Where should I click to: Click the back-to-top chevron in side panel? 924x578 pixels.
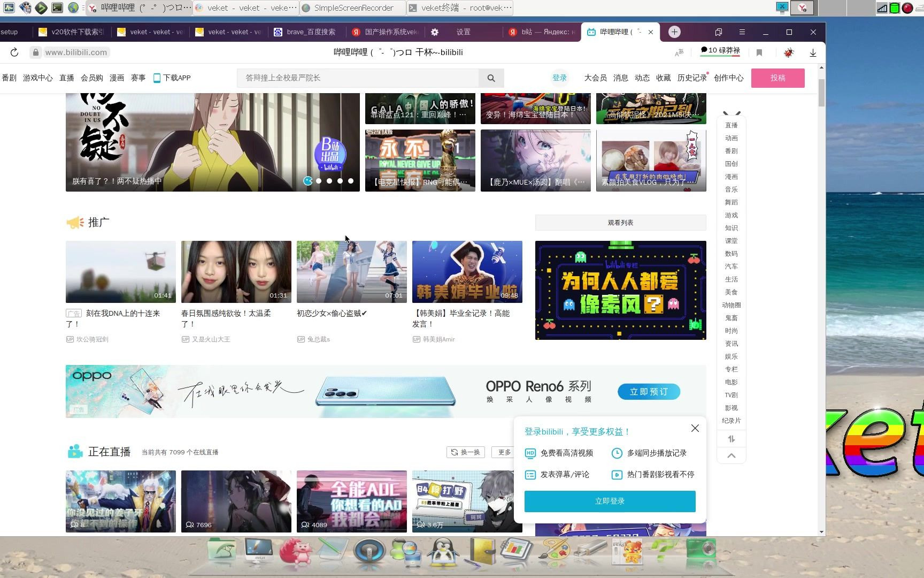[731, 455]
